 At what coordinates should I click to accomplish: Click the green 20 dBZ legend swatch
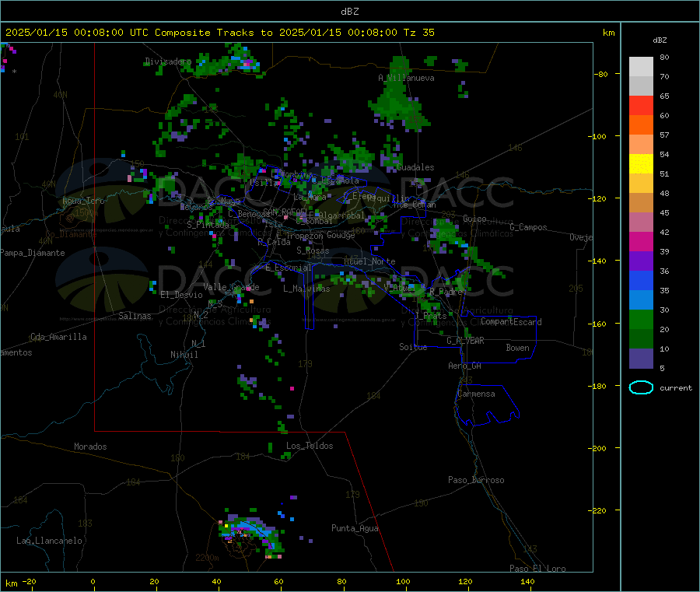[x=641, y=319]
